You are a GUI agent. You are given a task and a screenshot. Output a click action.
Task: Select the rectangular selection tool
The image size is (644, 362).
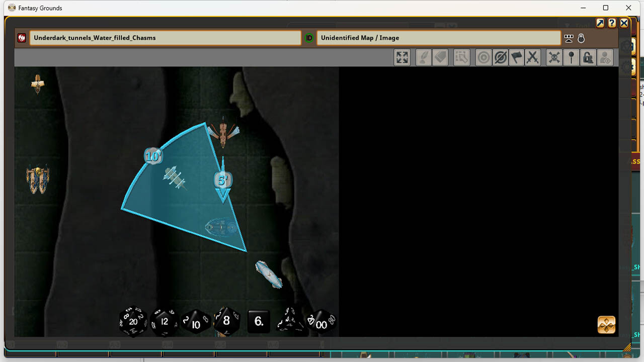tap(461, 57)
